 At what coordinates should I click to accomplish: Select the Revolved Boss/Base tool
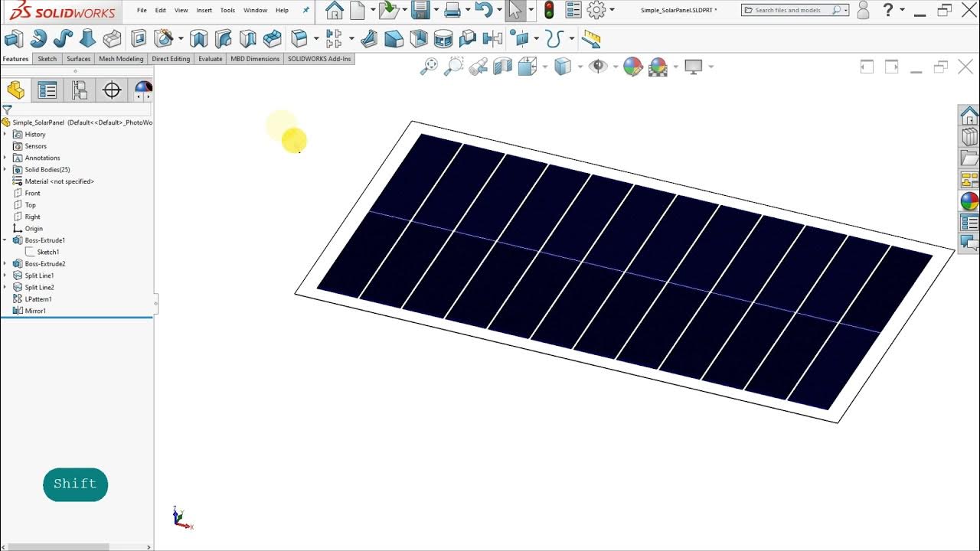pyautogui.click(x=38, y=38)
